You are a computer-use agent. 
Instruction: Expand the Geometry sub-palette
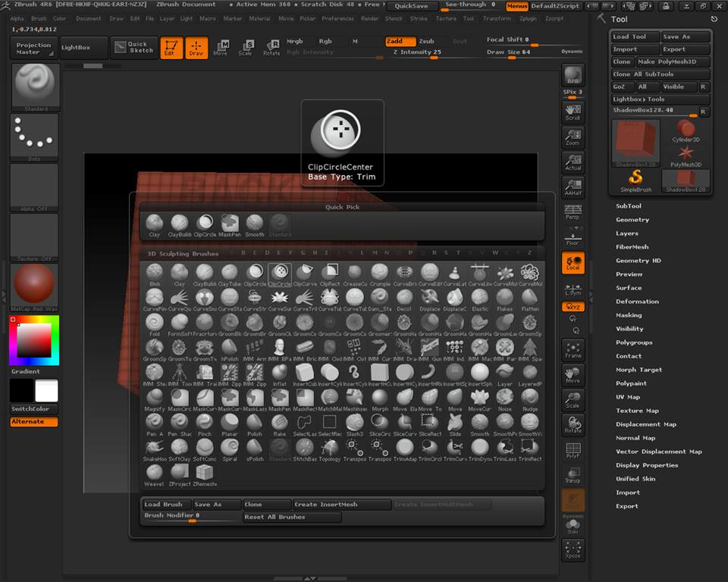click(632, 220)
